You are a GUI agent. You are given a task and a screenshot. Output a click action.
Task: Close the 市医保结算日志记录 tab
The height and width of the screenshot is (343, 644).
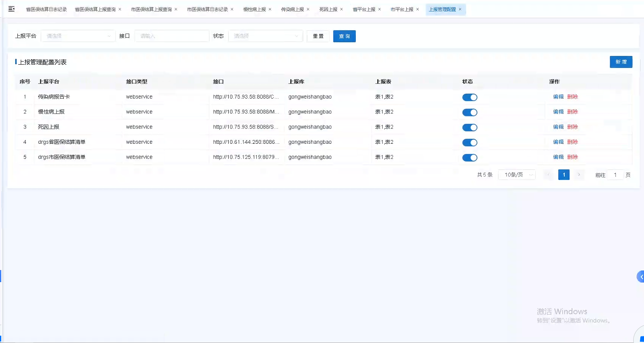pos(232,9)
